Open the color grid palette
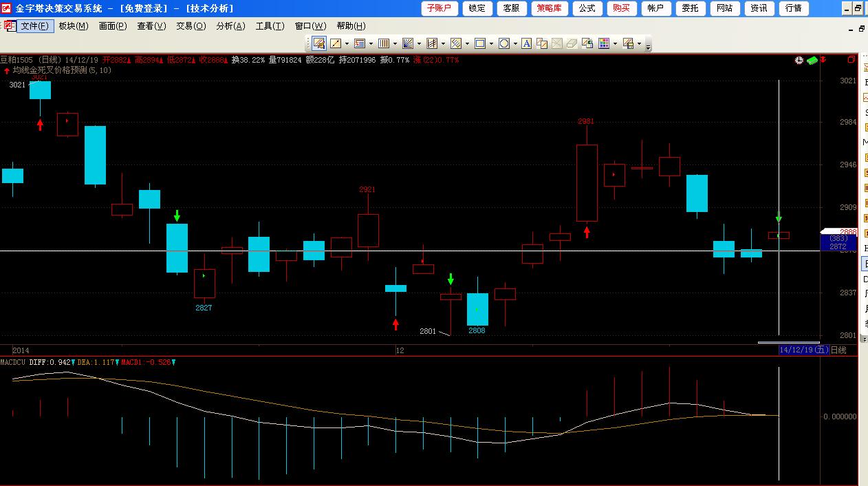This screenshot has height=486, width=868. pos(604,43)
